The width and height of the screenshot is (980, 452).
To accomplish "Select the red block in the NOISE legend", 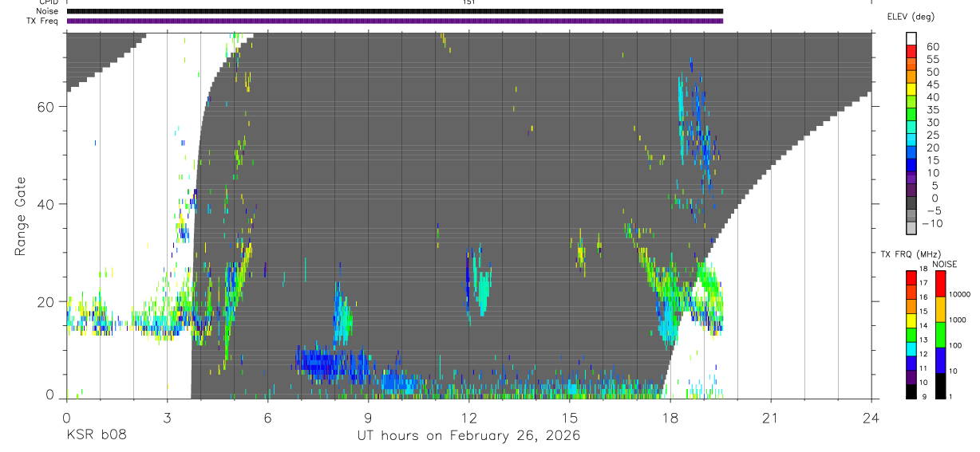I will coord(940,284).
